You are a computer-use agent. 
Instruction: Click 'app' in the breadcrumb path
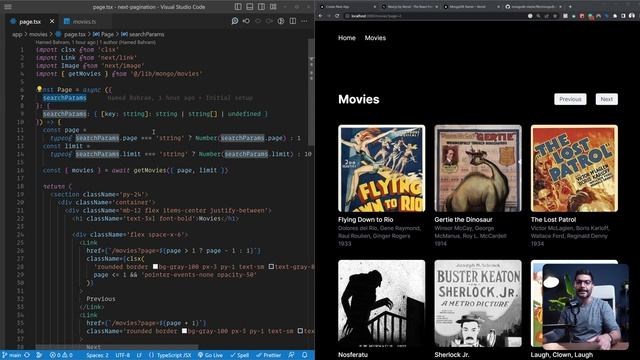[17, 34]
